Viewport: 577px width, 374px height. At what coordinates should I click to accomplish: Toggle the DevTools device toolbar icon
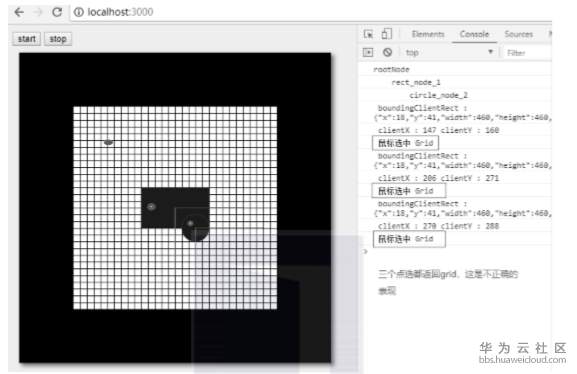click(386, 34)
